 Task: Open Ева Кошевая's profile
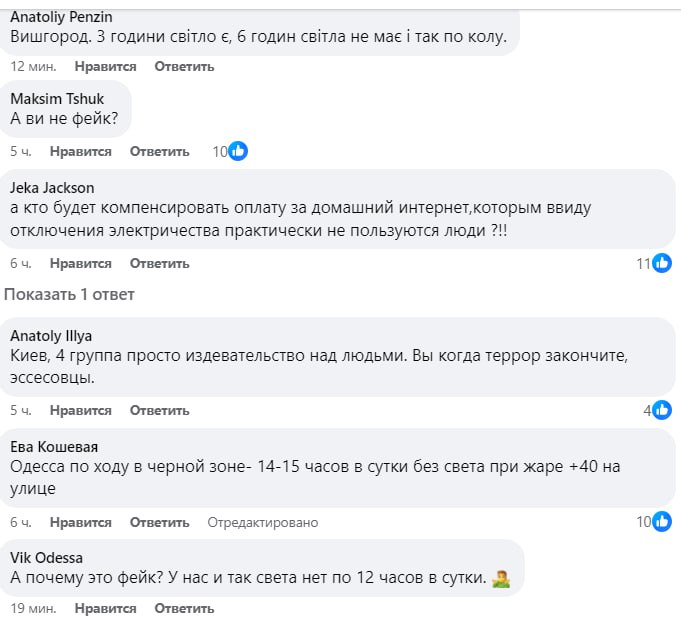pos(54,447)
